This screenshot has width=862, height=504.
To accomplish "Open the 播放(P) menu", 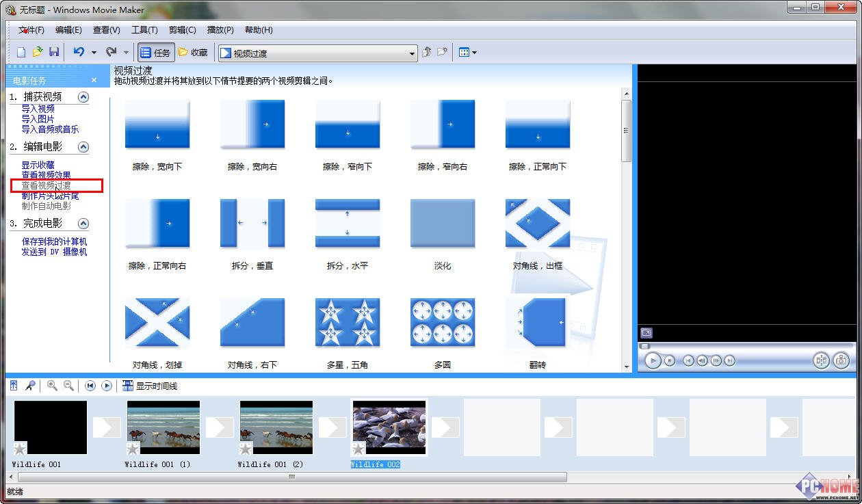I will 219,29.
